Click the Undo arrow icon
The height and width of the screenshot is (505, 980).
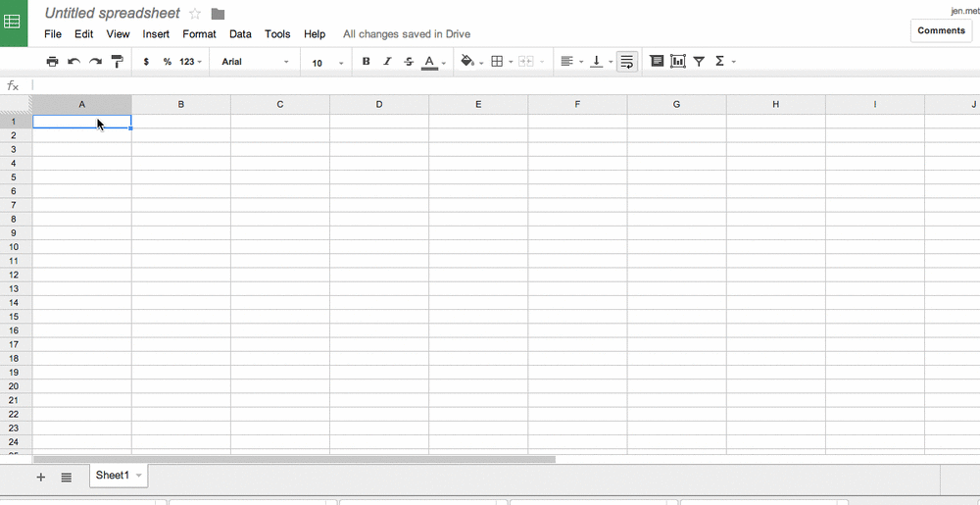pos(74,62)
